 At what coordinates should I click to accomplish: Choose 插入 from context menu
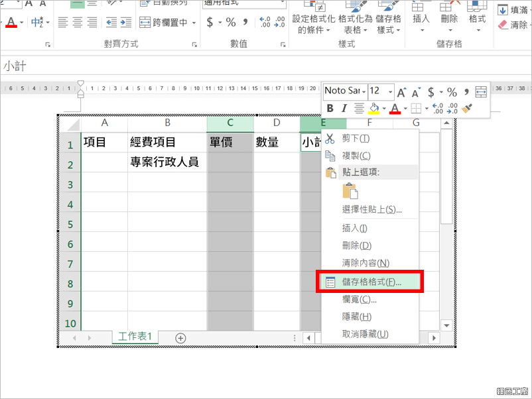370,228
